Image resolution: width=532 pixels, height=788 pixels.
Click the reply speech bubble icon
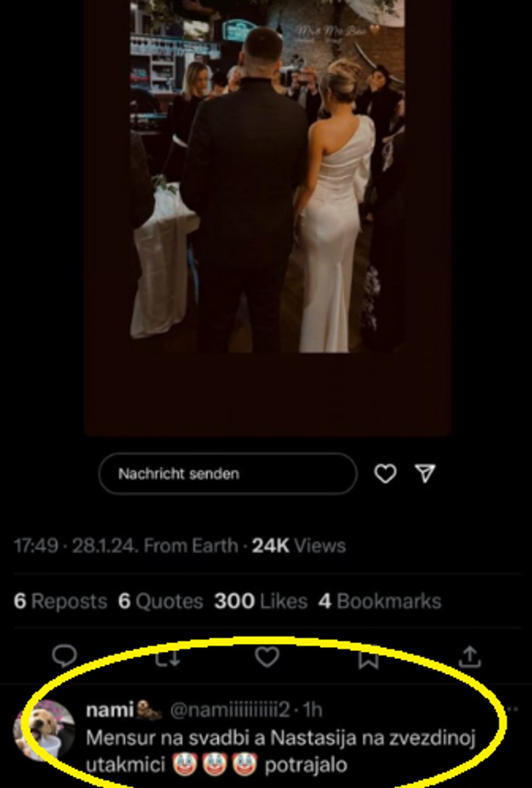pos(64,656)
